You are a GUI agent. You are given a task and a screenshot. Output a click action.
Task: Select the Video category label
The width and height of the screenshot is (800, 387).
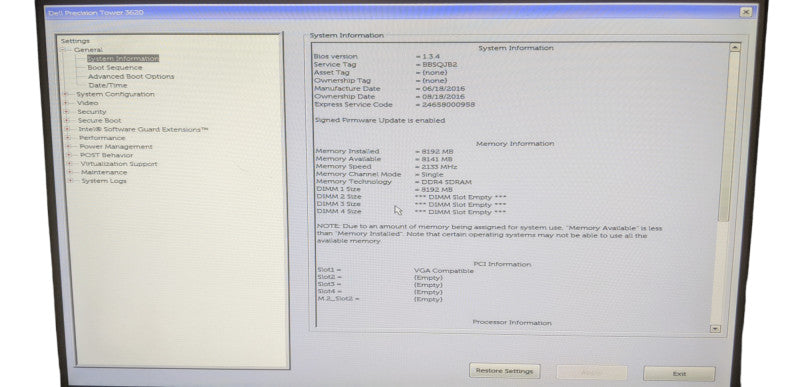[x=87, y=103]
